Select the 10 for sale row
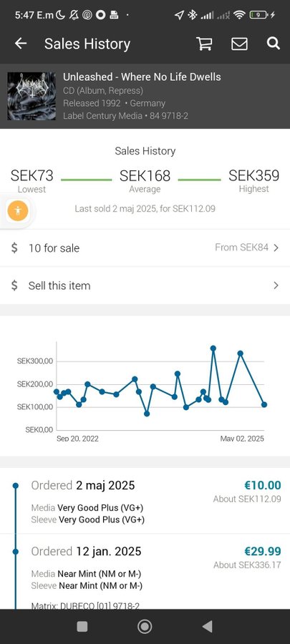The width and height of the screenshot is (290, 644). coord(145,248)
